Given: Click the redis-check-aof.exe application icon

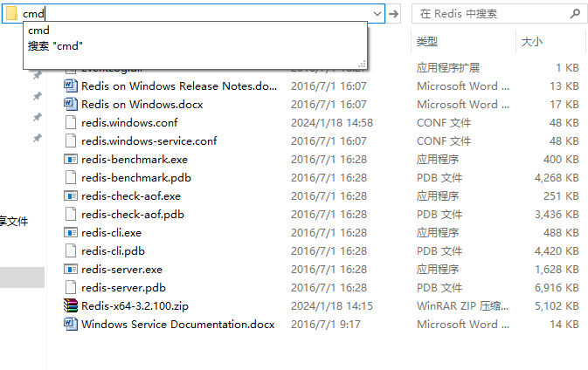Looking at the screenshot, I should click(x=71, y=195).
